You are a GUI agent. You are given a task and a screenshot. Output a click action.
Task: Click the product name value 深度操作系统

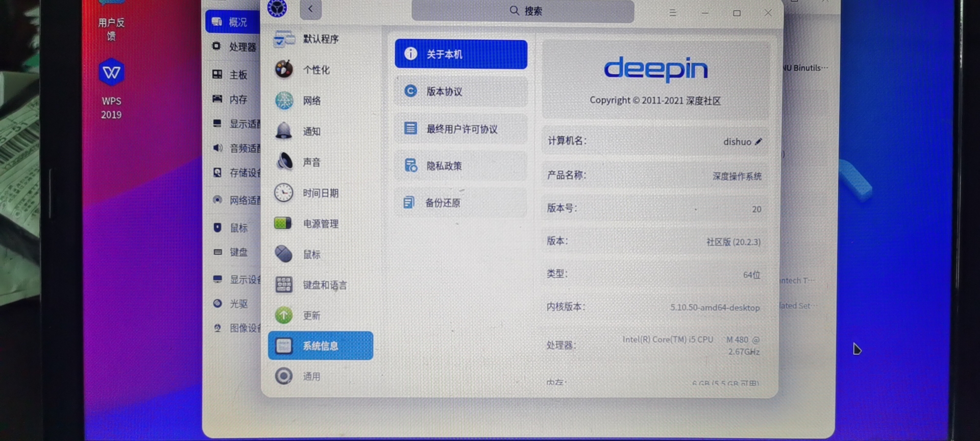737,176
